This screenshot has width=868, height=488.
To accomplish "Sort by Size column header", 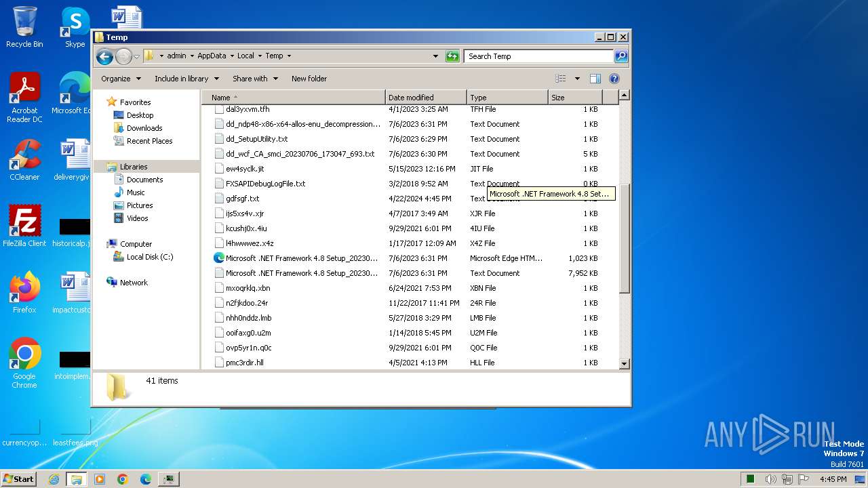I will coord(575,98).
